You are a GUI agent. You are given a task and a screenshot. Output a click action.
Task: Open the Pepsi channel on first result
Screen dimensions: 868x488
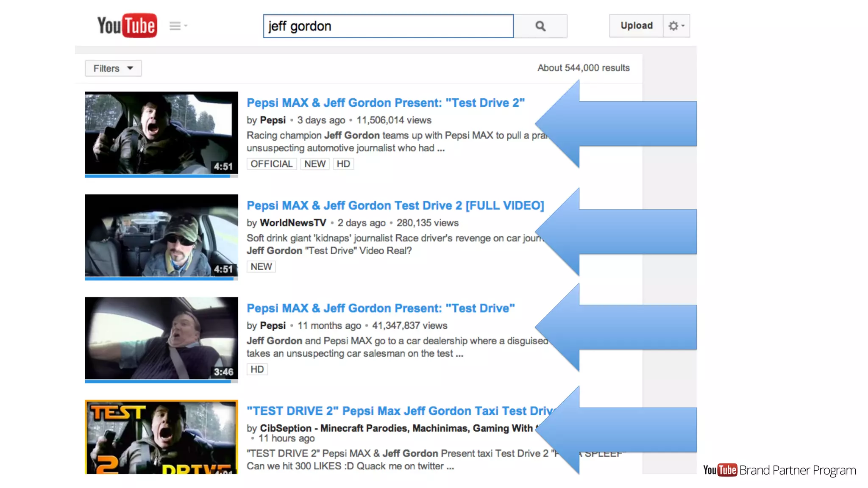[273, 120]
